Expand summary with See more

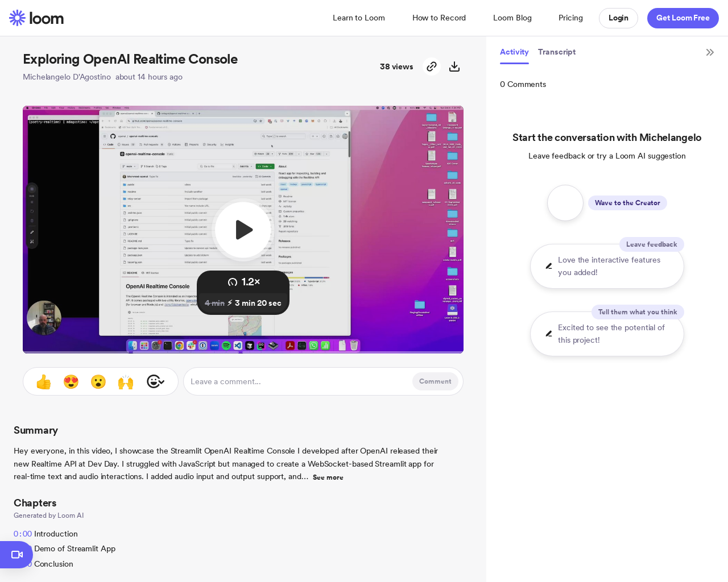(328, 477)
